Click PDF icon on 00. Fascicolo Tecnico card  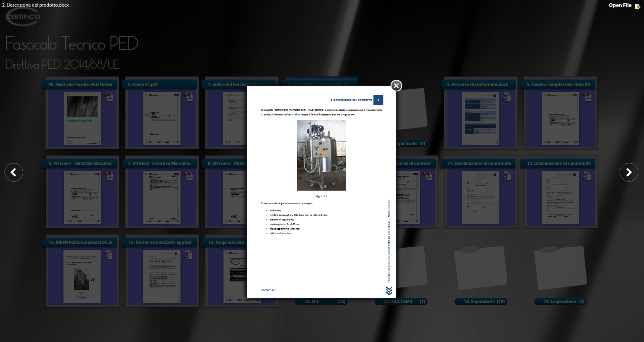click(x=109, y=97)
